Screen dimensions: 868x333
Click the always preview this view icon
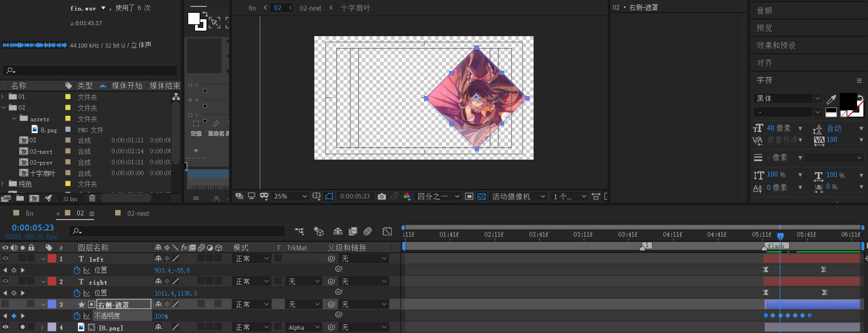[x=239, y=196]
